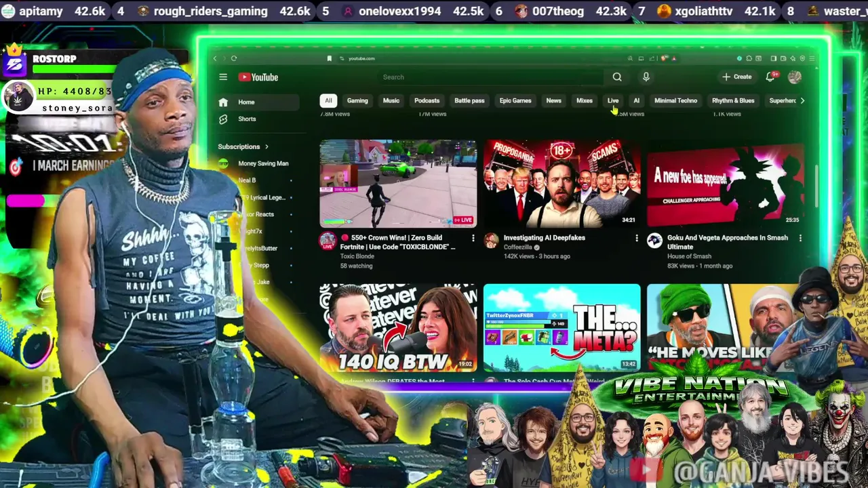868x488 pixels.
Task: Click the Shorts icon in sidebar
Action: click(223, 119)
